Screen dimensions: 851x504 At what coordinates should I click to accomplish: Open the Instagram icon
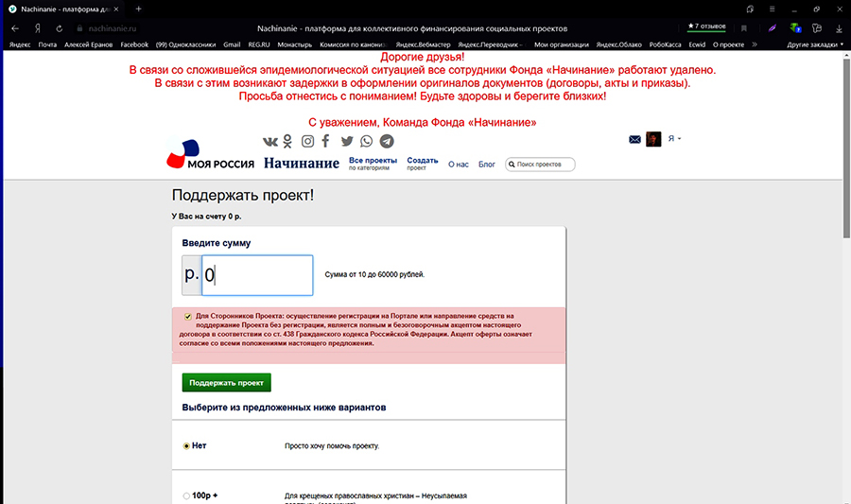coord(307,141)
